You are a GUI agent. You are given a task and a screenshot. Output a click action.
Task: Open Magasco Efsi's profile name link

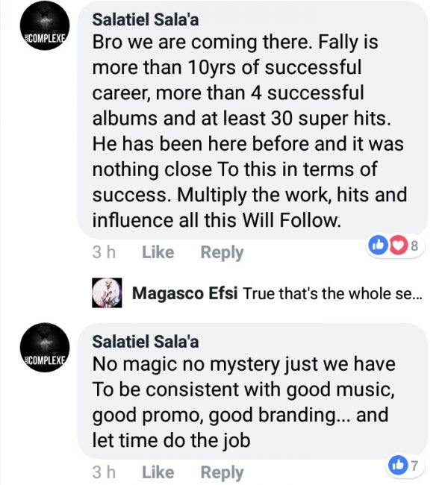point(185,294)
